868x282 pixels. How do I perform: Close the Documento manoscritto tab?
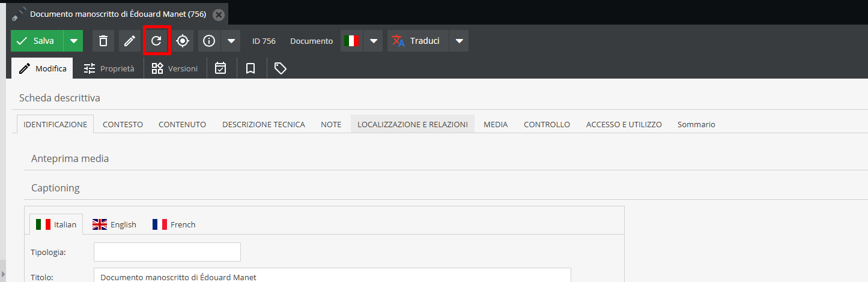219,14
